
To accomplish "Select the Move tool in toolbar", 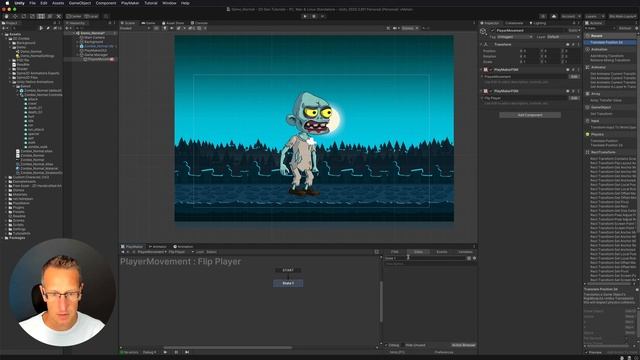I will click(x=15, y=16).
